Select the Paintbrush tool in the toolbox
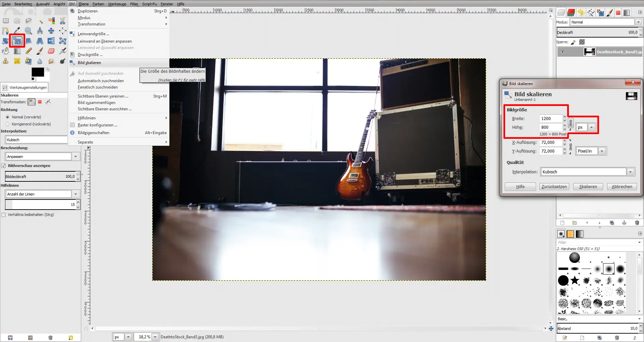This screenshot has width=644, height=342. coord(40,51)
